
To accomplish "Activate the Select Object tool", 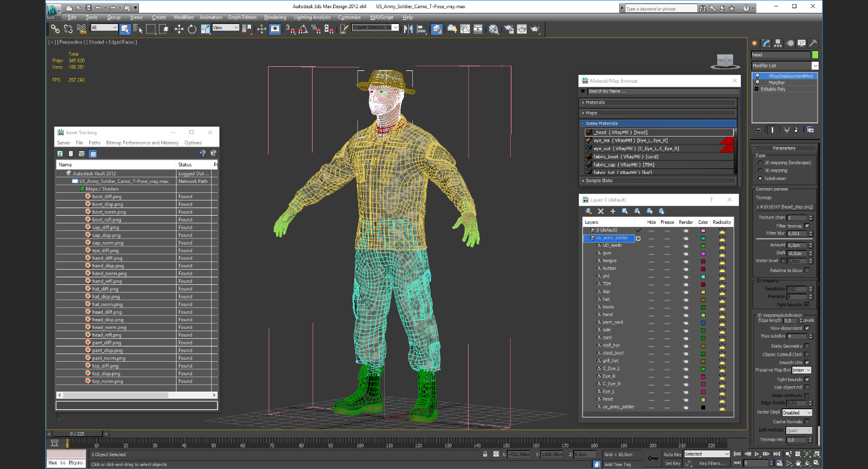I will [126, 29].
